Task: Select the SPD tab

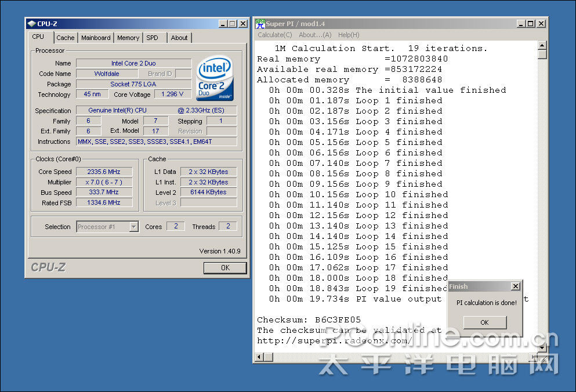Action: (153, 38)
